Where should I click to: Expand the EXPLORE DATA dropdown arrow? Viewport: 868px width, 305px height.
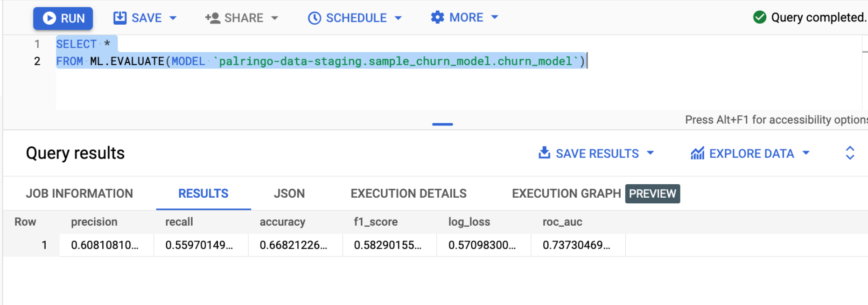[806, 153]
